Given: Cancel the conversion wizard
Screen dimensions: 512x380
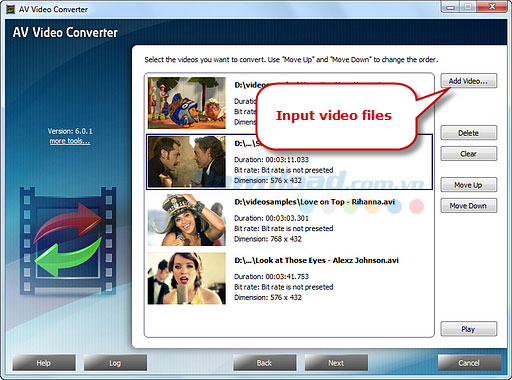Looking at the screenshot, I should pos(469,363).
